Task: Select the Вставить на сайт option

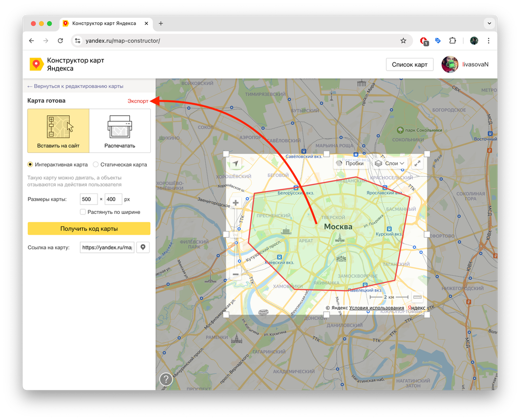Action: (x=58, y=131)
